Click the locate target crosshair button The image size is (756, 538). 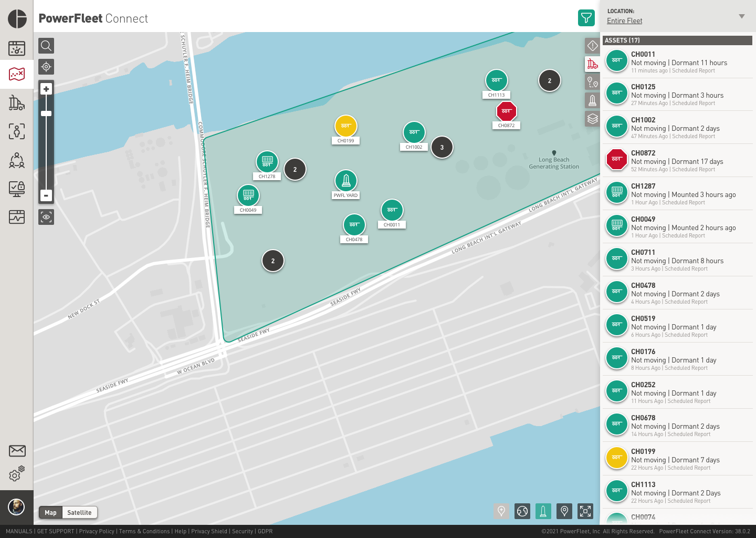[x=46, y=67]
